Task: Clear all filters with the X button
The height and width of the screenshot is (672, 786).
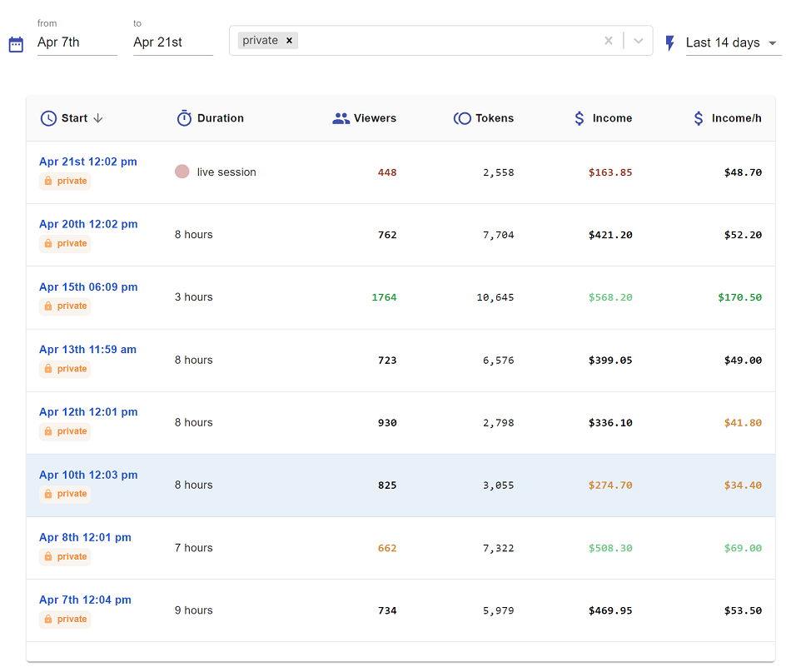Action: pyautogui.click(x=609, y=41)
